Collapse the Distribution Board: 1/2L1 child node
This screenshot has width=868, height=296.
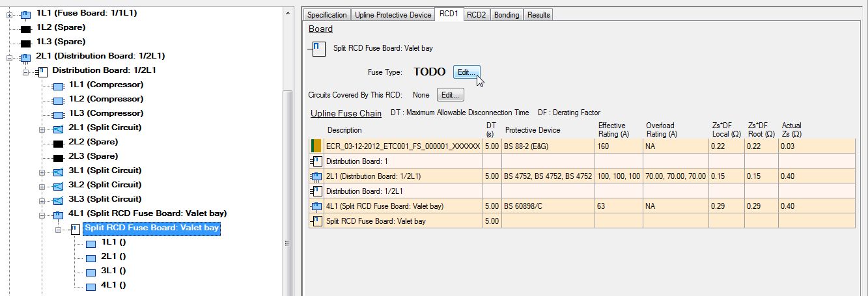26,72
